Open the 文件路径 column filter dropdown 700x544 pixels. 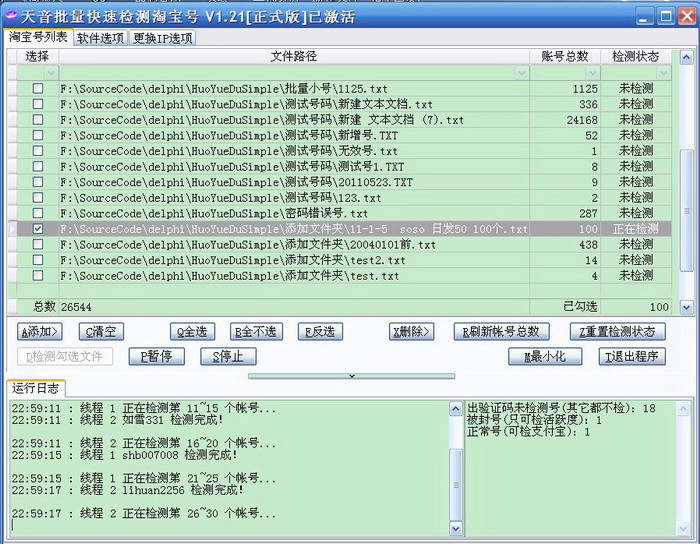pyautogui.click(x=523, y=73)
